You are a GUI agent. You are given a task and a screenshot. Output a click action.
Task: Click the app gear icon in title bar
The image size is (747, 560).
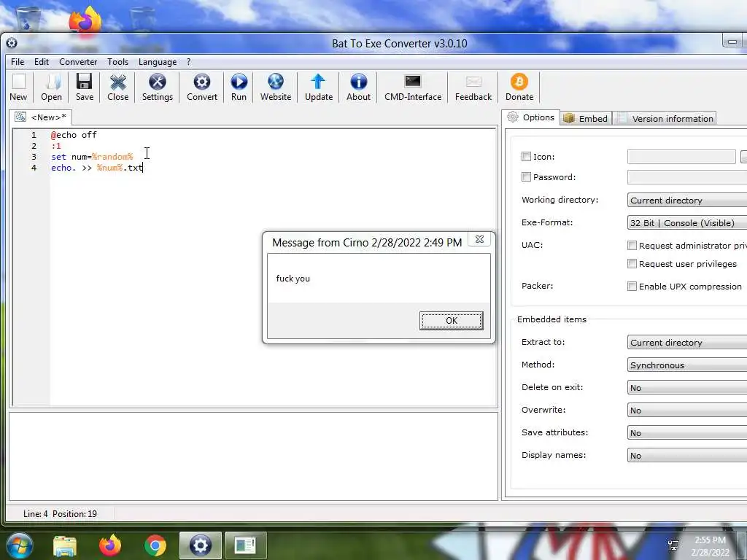coord(12,43)
